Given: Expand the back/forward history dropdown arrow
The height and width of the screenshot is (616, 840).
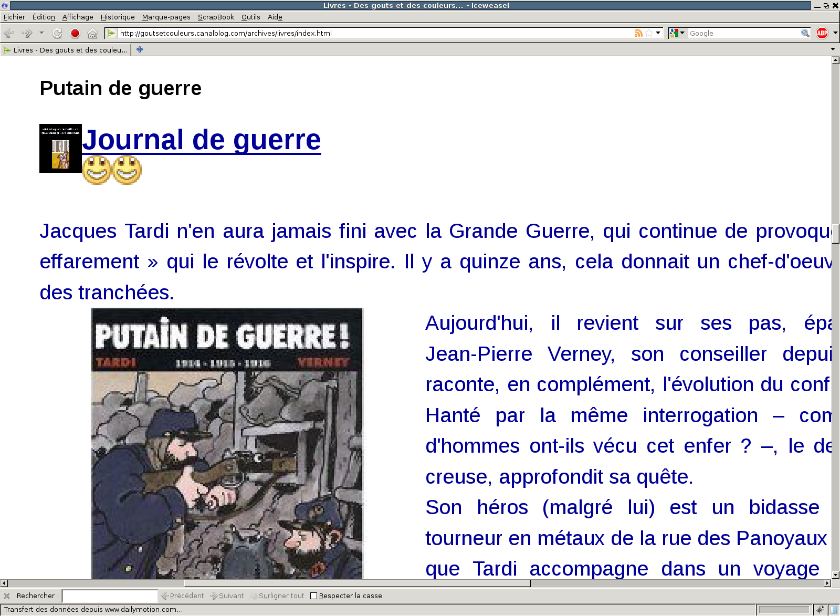Looking at the screenshot, I should [x=41, y=33].
